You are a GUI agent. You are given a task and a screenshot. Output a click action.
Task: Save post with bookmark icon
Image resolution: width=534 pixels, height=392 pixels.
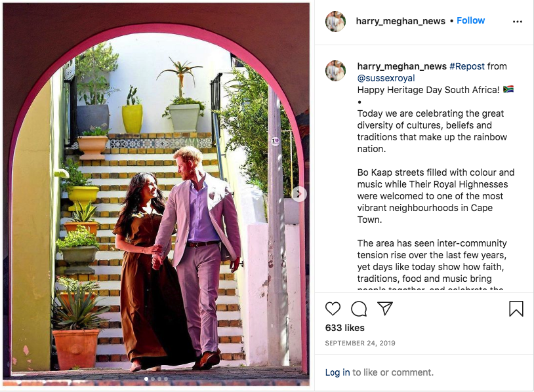click(x=516, y=309)
